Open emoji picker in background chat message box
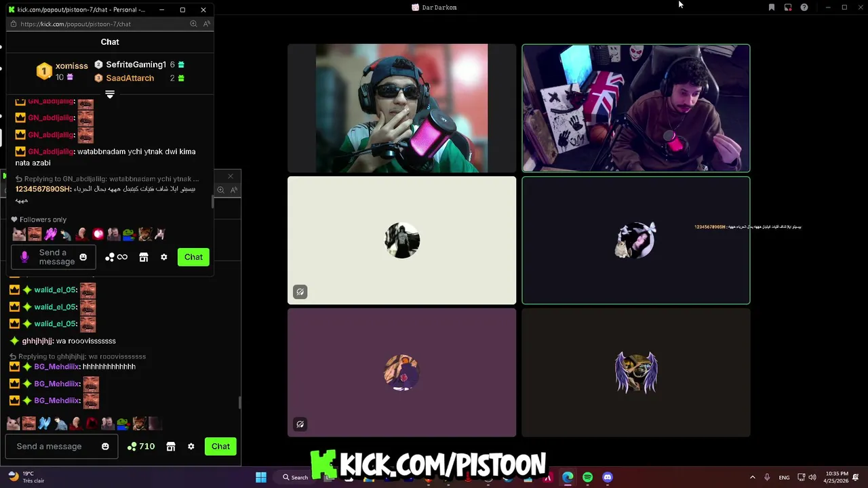This screenshot has width=868, height=488. pyautogui.click(x=105, y=446)
